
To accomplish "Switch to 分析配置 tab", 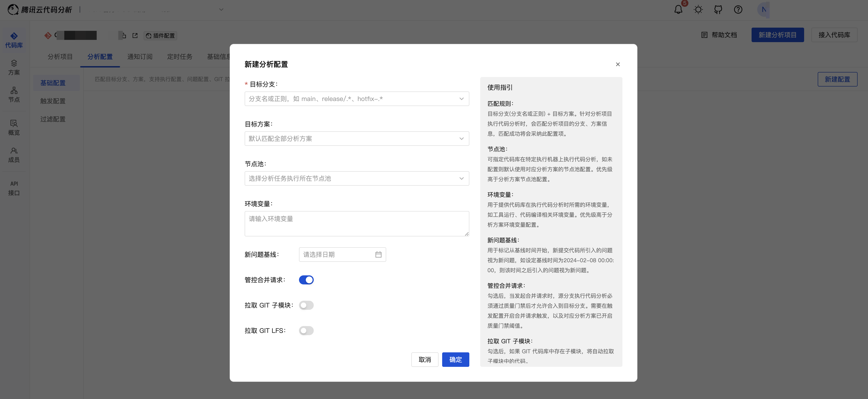I will pyautogui.click(x=100, y=57).
